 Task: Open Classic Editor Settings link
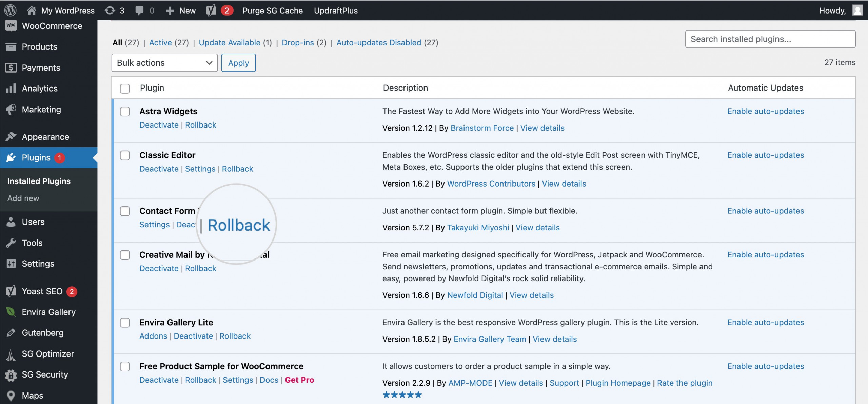[x=200, y=169]
